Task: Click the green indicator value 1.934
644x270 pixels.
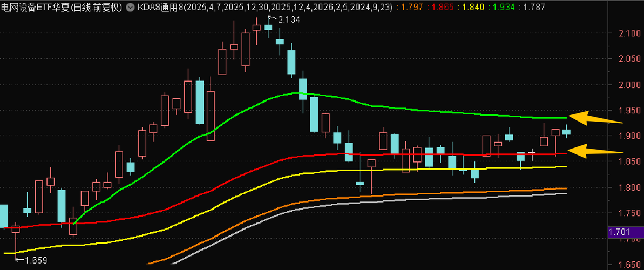Action: click(x=503, y=7)
